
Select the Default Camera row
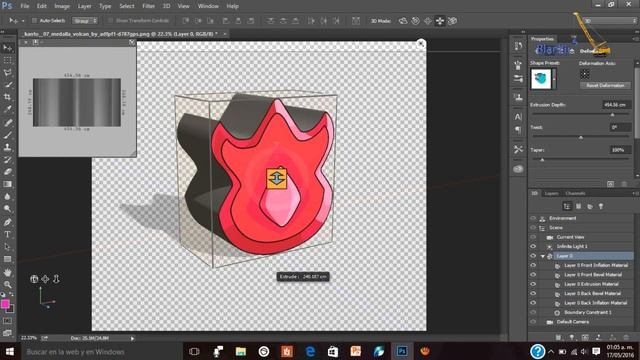coord(573,322)
